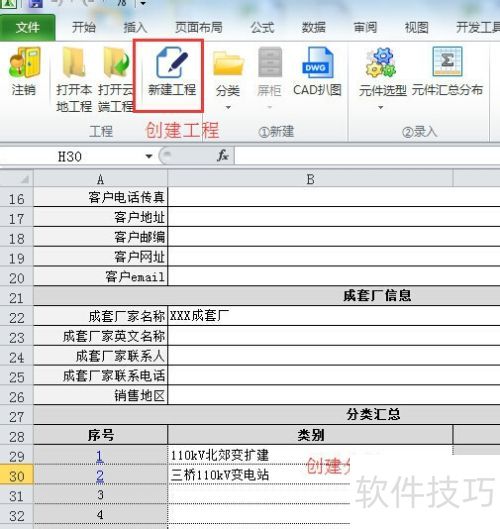Select the 成套厂家名称 label cell
The image size is (500, 529).
pyautogui.click(x=101, y=316)
